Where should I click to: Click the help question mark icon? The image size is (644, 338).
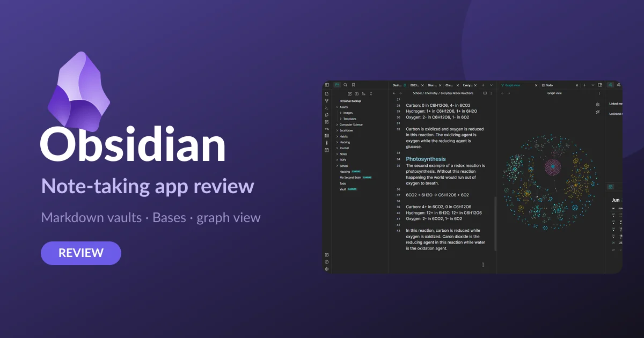click(x=327, y=262)
